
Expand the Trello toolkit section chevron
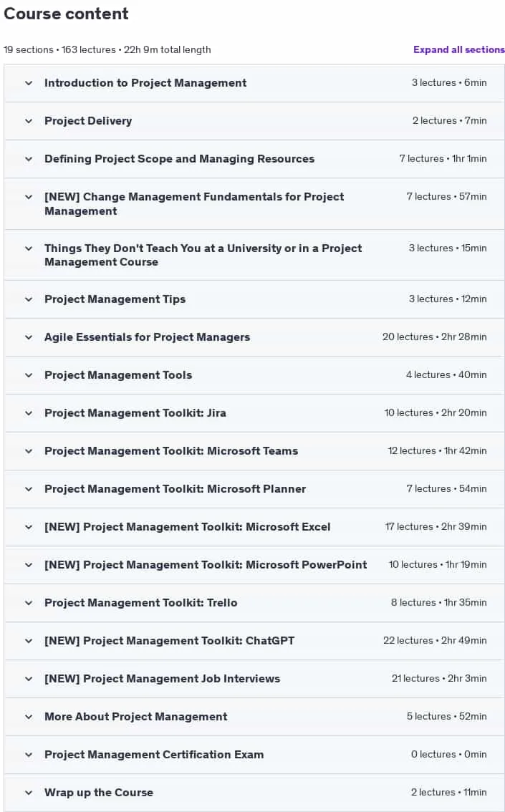coord(29,603)
